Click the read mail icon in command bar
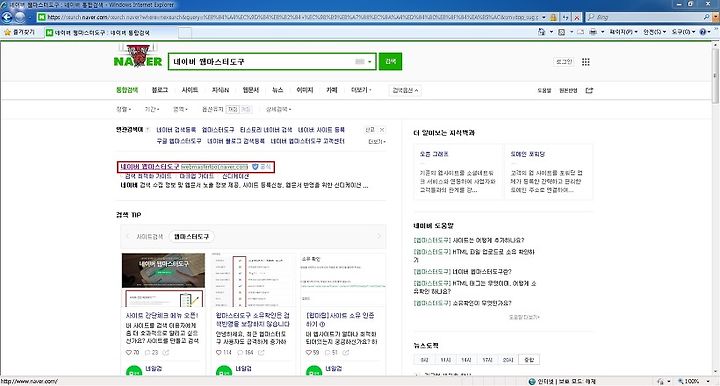720x386 pixels. (x=580, y=32)
